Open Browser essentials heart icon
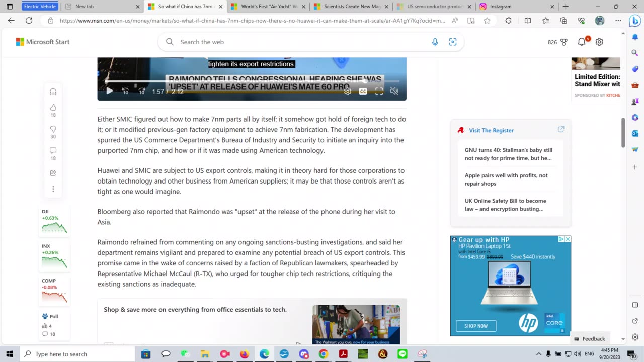This screenshot has width=644, height=362. click(x=581, y=21)
